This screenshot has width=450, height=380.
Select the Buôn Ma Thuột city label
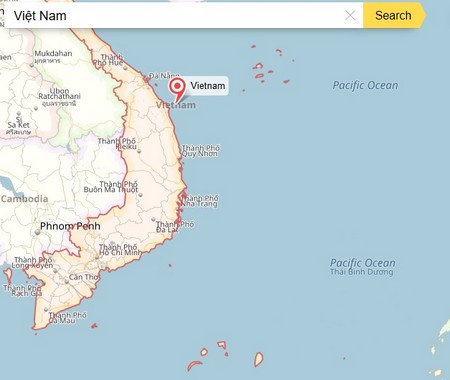[111, 187]
